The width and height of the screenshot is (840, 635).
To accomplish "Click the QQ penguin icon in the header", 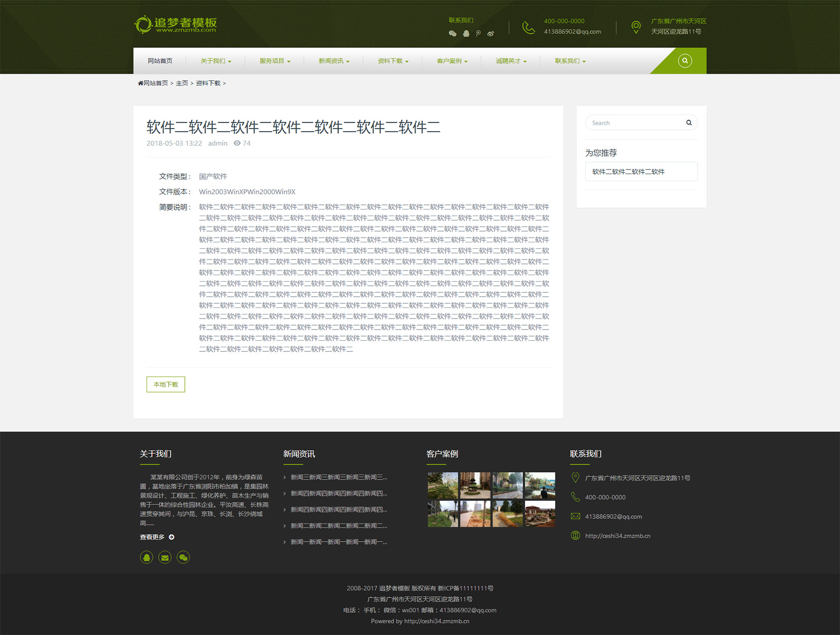I will [466, 34].
